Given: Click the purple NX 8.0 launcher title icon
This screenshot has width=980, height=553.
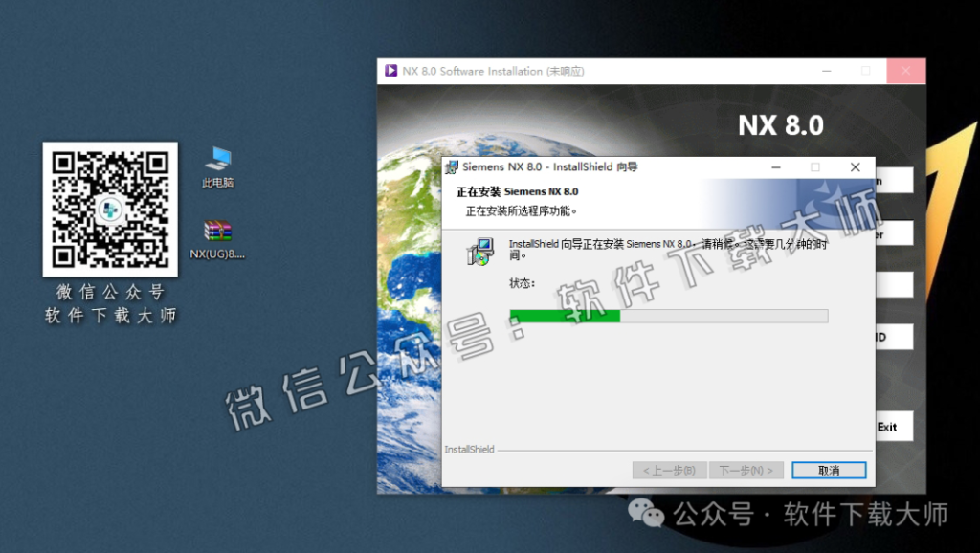Looking at the screenshot, I should 390,71.
